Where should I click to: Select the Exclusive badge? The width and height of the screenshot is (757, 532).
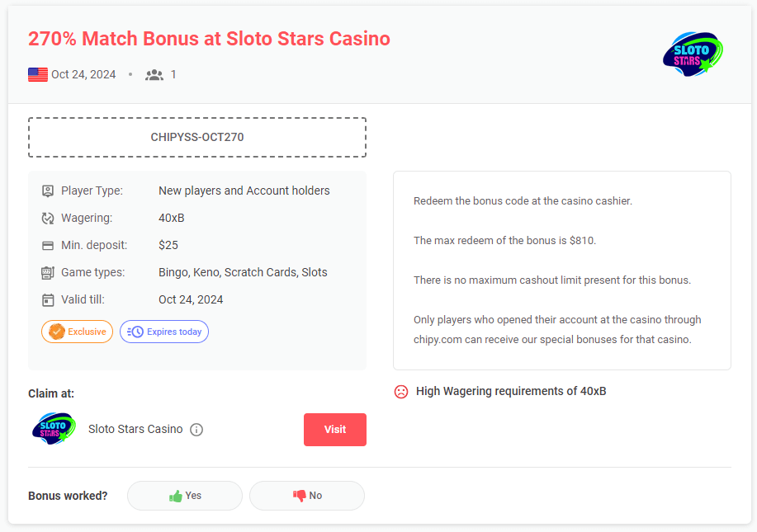tap(77, 332)
